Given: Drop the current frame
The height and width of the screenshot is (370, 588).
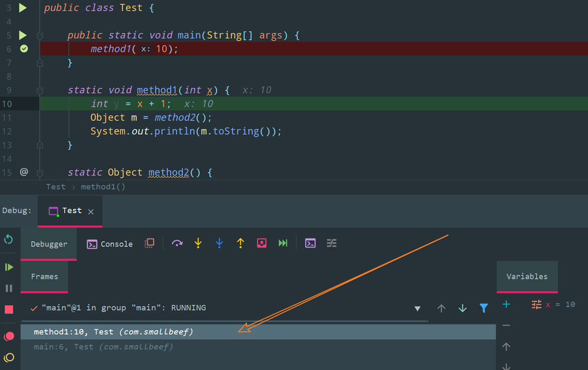Looking at the screenshot, I should [262, 243].
